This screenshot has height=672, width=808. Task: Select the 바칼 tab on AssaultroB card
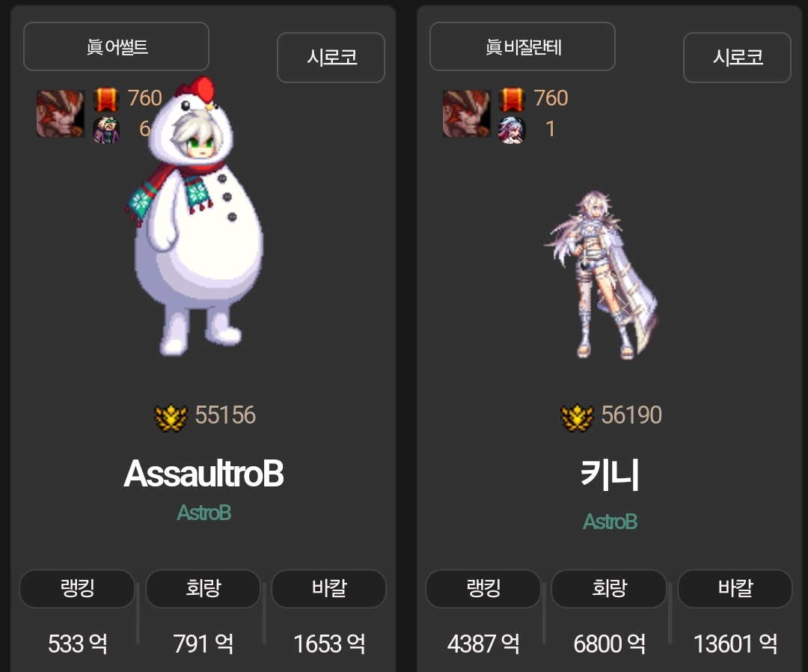pyautogui.click(x=328, y=588)
